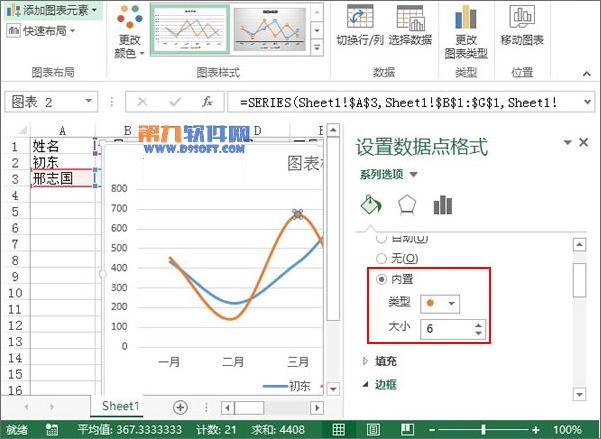The width and height of the screenshot is (601, 439).
Task: Click the 切换行/列 icon
Action: pyautogui.click(x=360, y=17)
